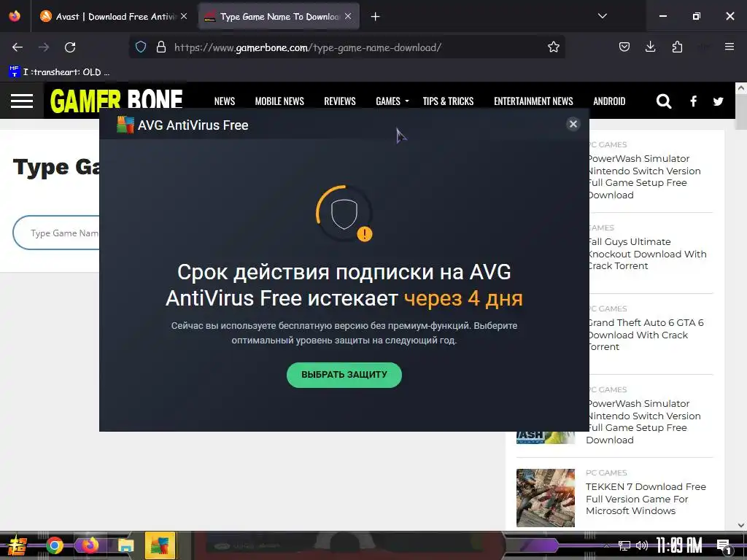Open the taskbar clock showing 11:09 AM
The width and height of the screenshot is (747, 560).
point(679,545)
